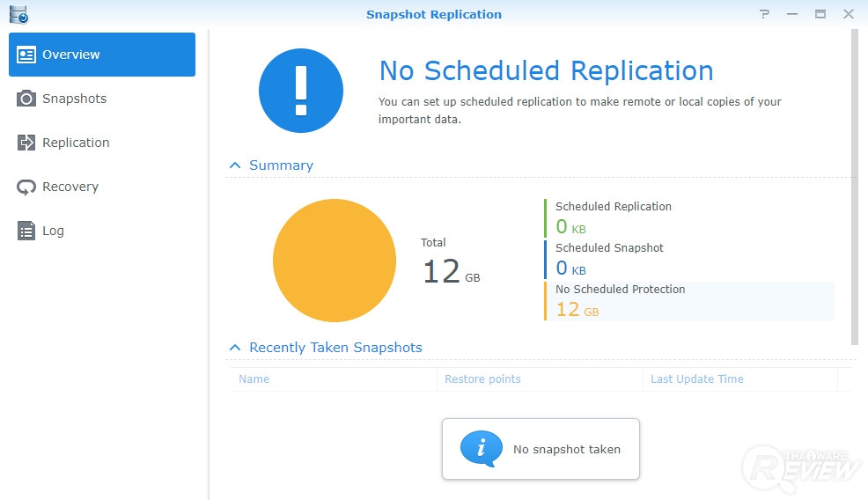Viewport: 868px width, 500px height.
Task: Sort by the Name column header
Action: click(x=254, y=379)
